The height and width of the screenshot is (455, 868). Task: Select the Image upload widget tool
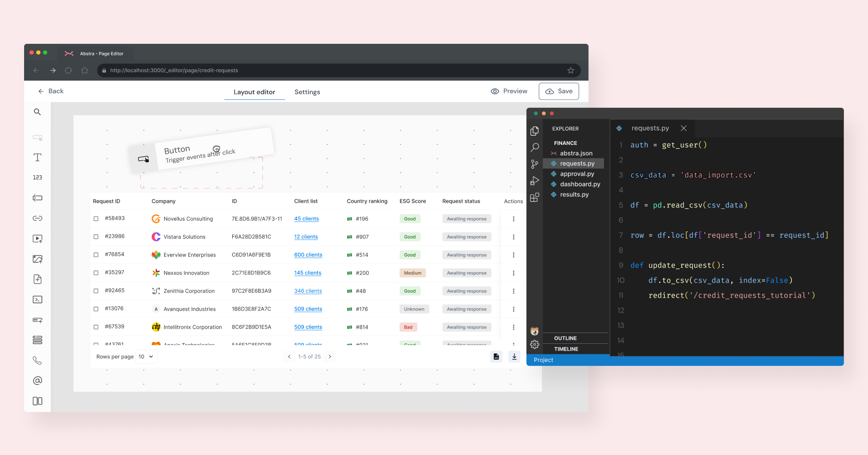38,259
